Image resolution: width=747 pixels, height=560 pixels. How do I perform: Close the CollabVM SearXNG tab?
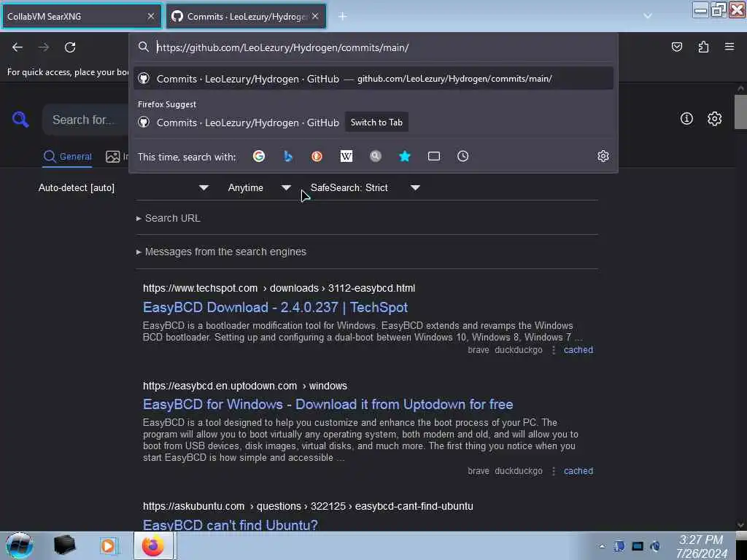(151, 16)
